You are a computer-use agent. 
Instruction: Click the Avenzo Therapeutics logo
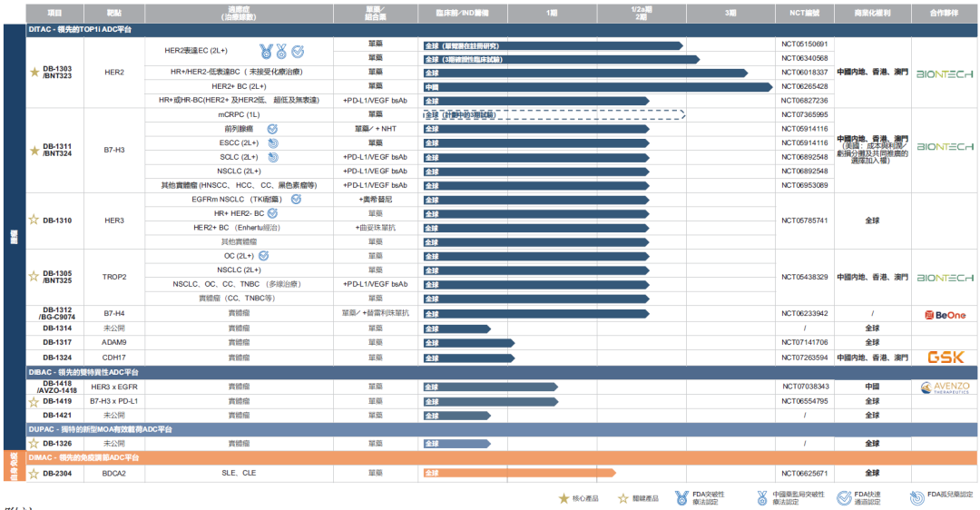[x=945, y=387]
